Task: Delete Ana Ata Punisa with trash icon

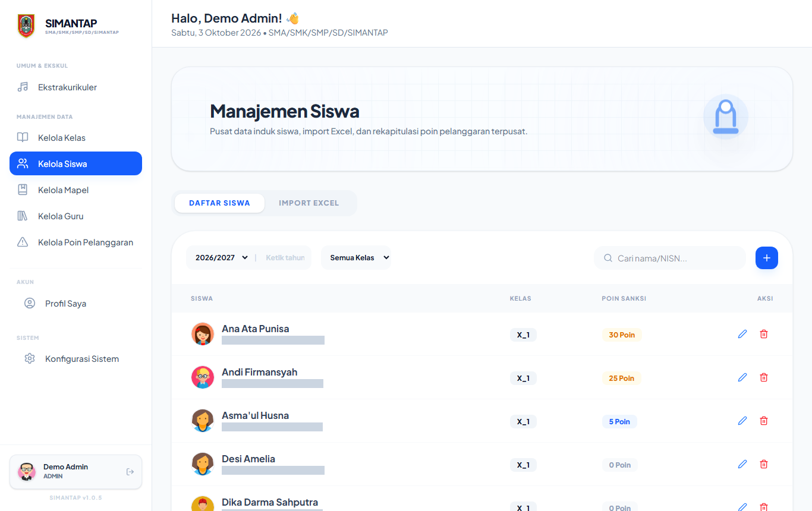Action: 764,334
